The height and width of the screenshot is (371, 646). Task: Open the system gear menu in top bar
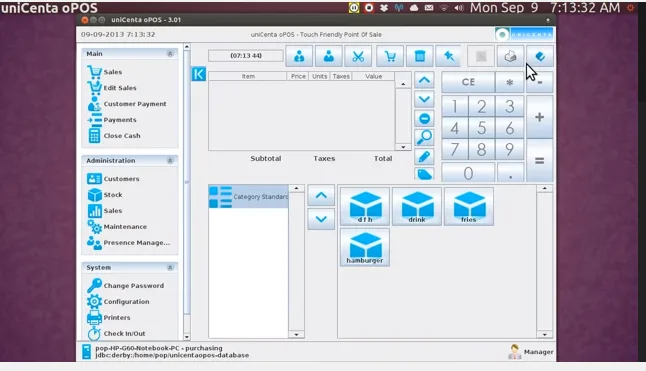click(631, 8)
